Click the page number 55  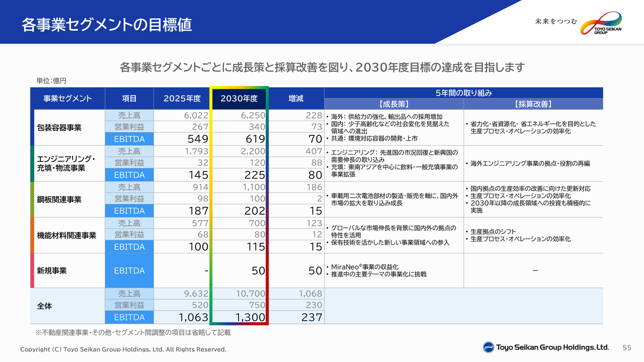(x=627, y=348)
